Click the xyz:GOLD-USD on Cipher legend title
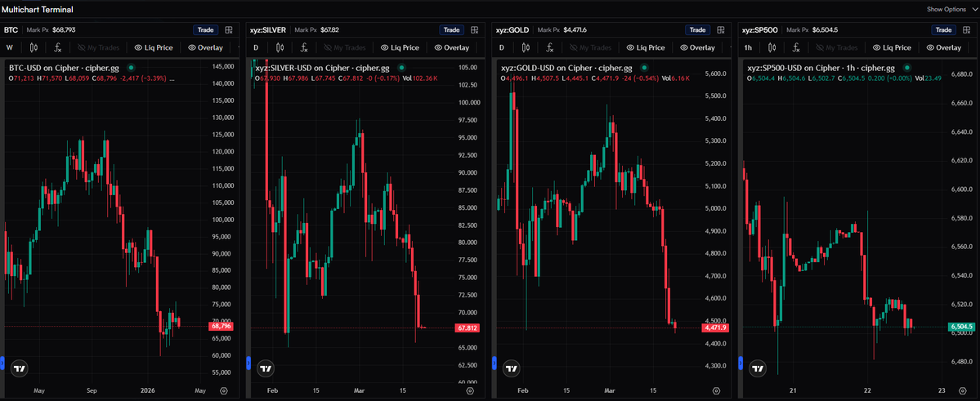Viewport: 980px width, 401px height. [x=566, y=68]
